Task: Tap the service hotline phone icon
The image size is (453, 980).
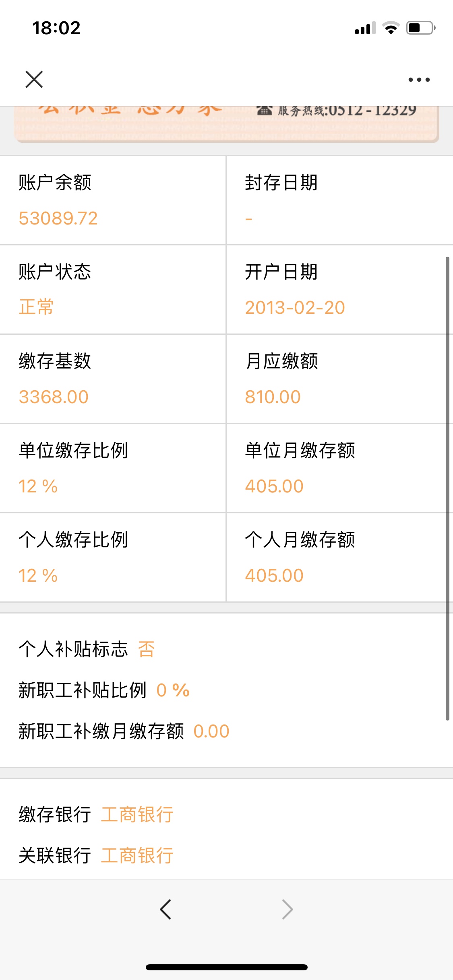Action: point(265,110)
